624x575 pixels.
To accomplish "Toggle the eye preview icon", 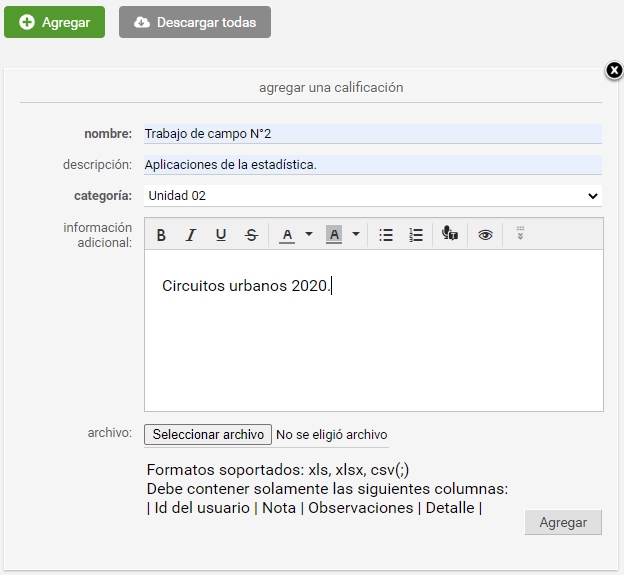I will (485, 235).
